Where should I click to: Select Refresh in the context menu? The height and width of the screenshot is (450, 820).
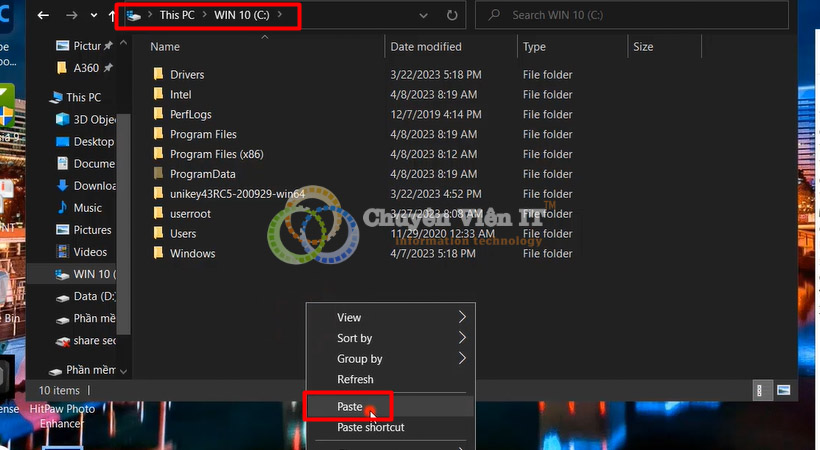[x=355, y=380]
